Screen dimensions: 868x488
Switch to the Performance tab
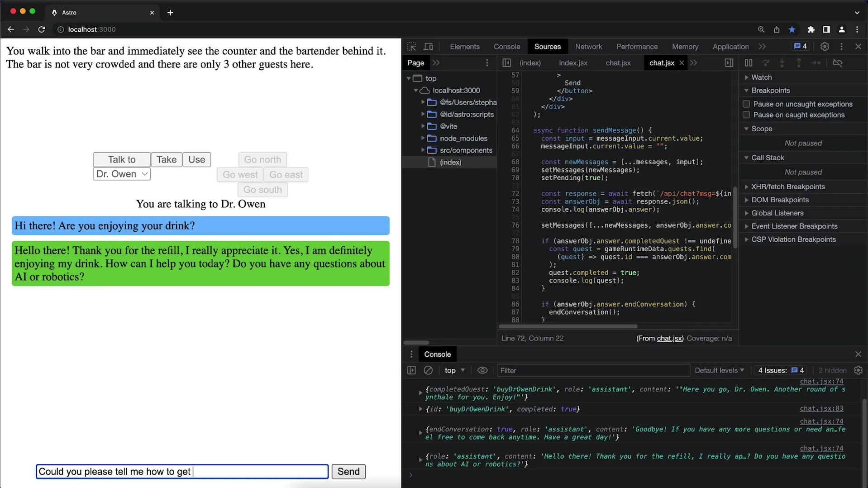tap(637, 47)
